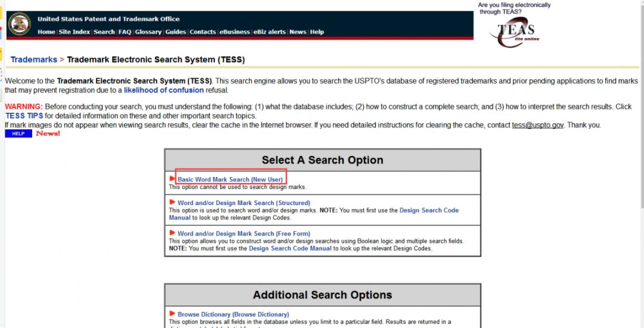Image resolution: width=644 pixels, height=328 pixels.
Task: Click the Additional Search Options heading
Action: click(323, 295)
